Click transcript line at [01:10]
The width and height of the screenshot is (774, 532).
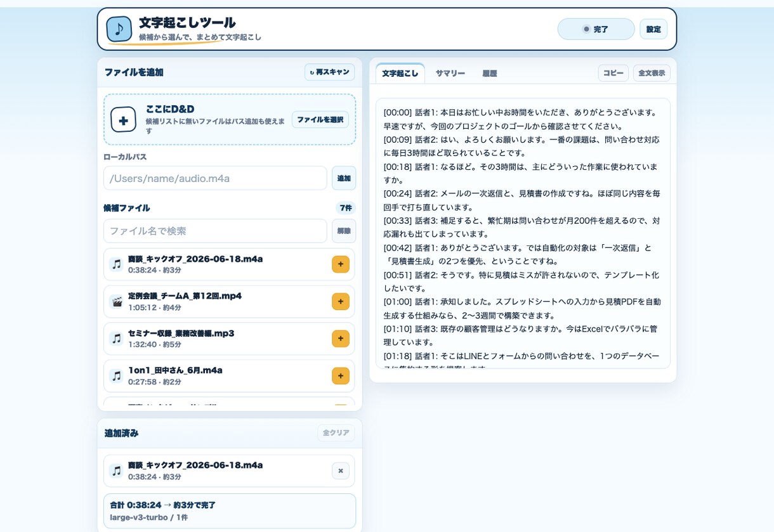[521, 335]
